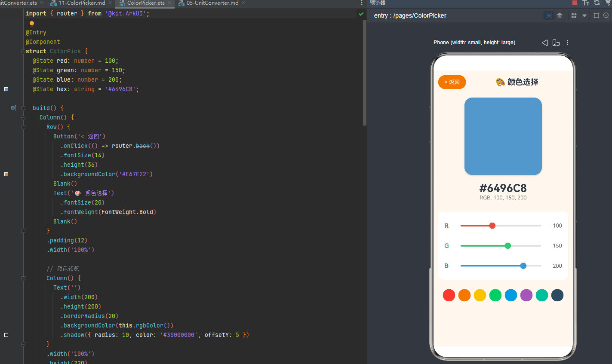Toggle the inspector eye icon in previewer
This screenshot has height=364, width=612.
[x=549, y=15]
